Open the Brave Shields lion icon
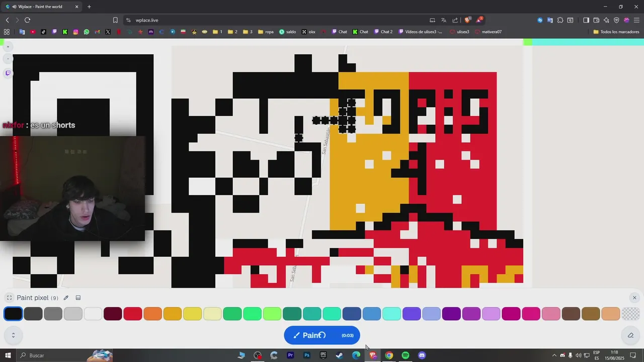This screenshot has height=362, width=644. click(x=467, y=20)
